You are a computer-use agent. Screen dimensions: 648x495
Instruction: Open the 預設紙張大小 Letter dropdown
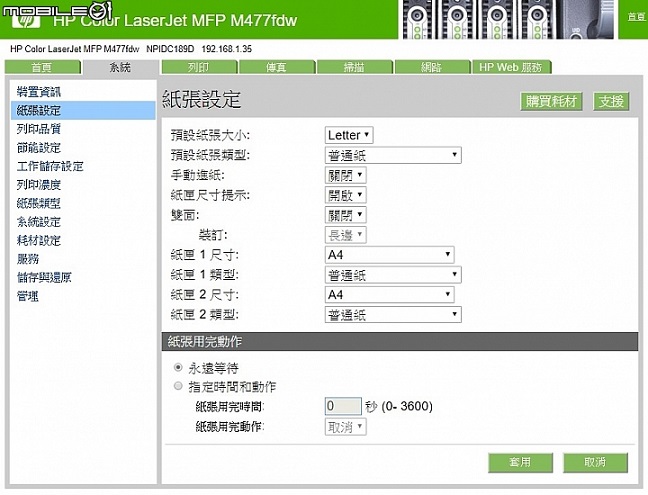[x=349, y=135]
